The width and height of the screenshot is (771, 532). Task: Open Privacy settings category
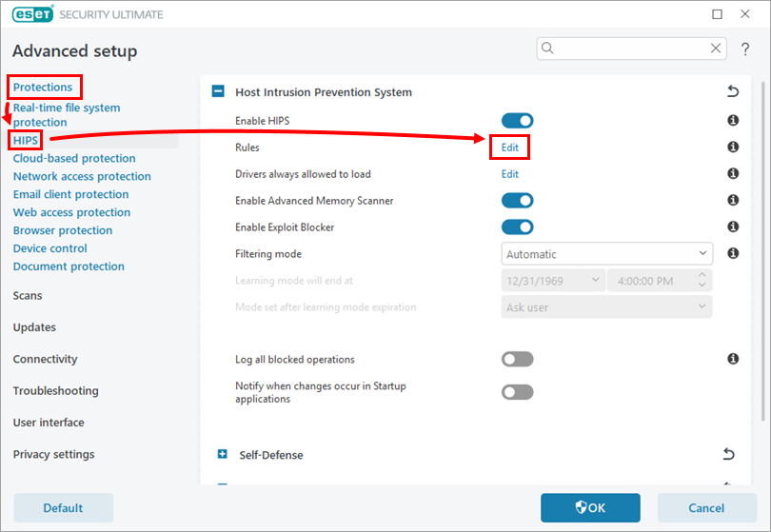pos(53,454)
